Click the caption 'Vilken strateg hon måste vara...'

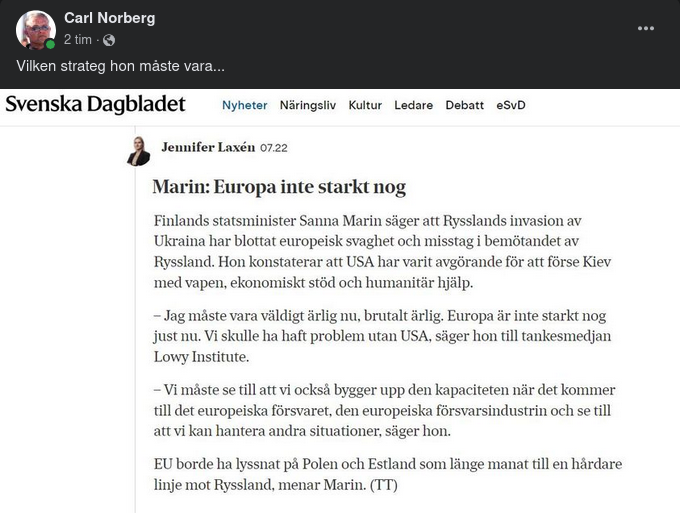pyautogui.click(x=120, y=66)
